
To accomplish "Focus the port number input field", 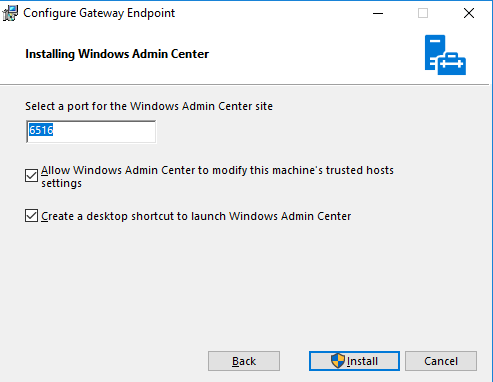I will pos(91,132).
